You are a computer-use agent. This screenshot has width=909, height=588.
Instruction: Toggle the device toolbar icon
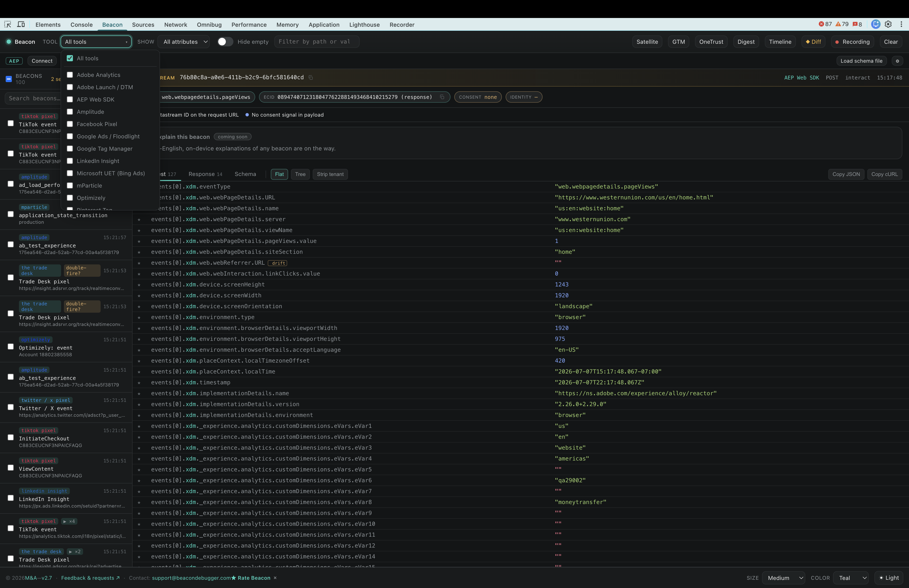pos(21,24)
